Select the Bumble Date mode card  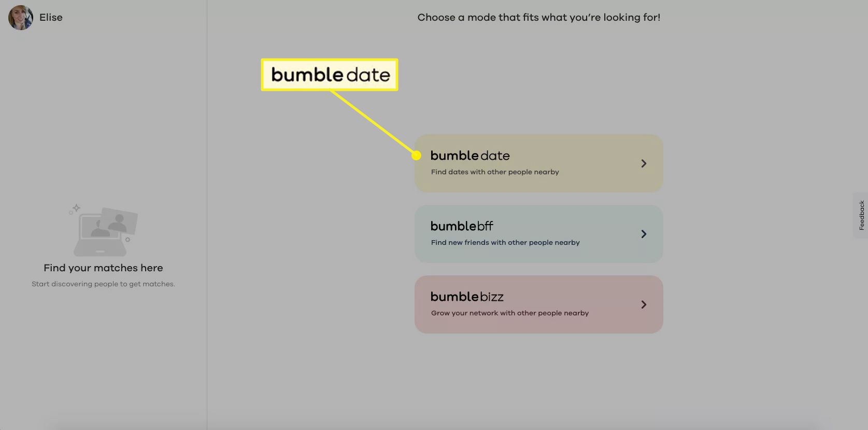(x=538, y=163)
